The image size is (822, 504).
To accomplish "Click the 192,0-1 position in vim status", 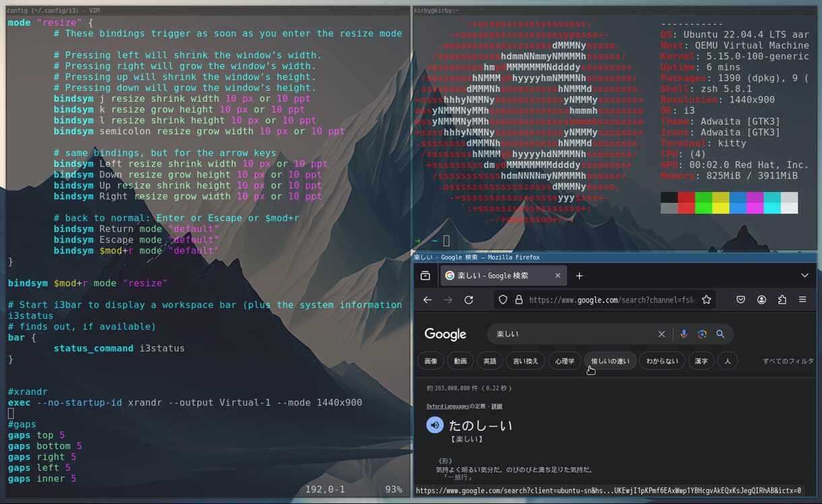I will [325, 489].
